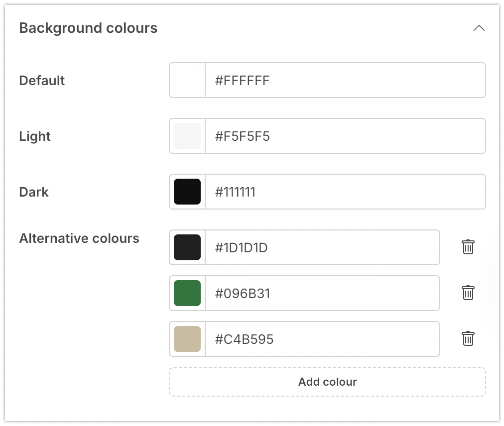Click the Light hex field #F5F5F5
Image resolution: width=504 pixels, height=426 pixels.
(x=345, y=136)
